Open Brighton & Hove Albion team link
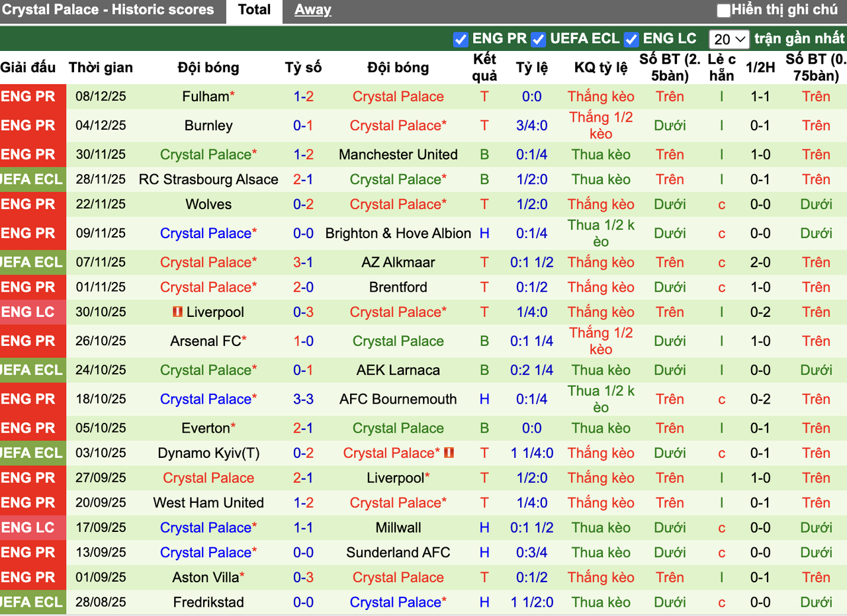This screenshot has width=847, height=616. coord(398,234)
